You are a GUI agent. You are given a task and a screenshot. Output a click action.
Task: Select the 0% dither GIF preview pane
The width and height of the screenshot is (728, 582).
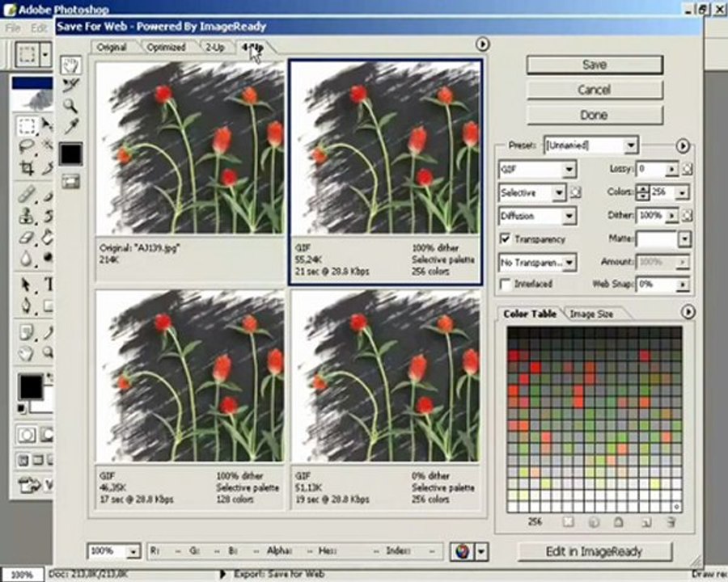click(x=385, y=399)
